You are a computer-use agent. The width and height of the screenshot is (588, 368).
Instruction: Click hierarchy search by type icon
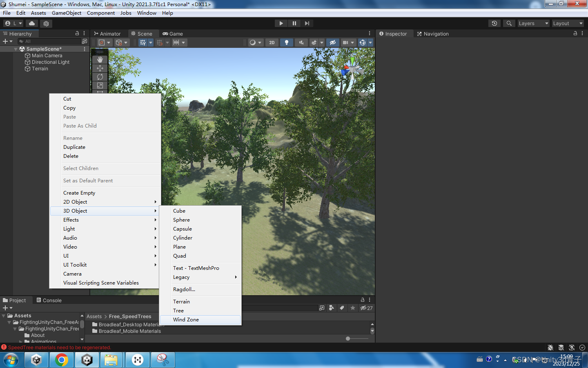85,41
